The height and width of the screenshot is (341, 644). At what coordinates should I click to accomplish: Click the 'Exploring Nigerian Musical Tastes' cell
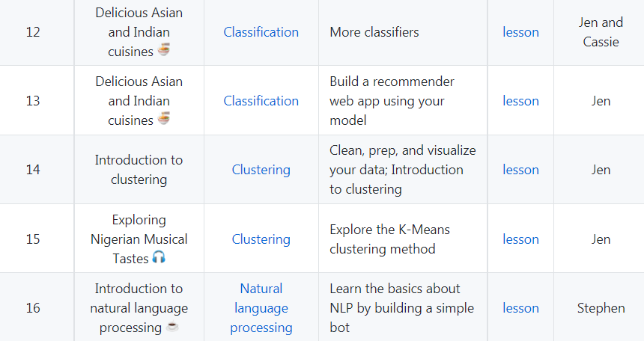[139, 239]
